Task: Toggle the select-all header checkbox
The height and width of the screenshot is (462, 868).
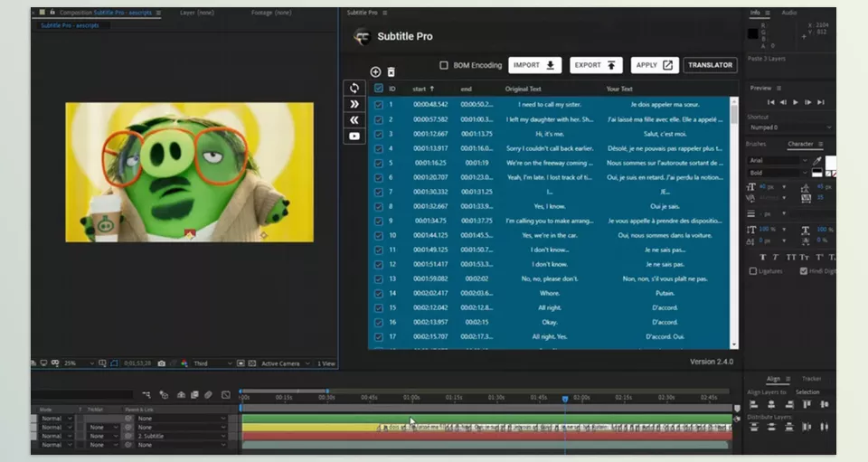Action: (379, 88)
